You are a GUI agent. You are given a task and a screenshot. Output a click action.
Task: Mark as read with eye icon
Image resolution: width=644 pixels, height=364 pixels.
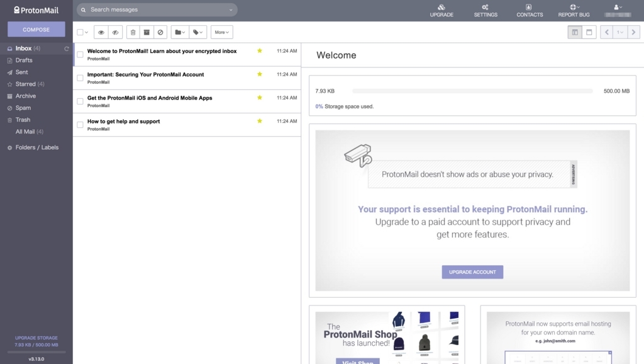(x=101, y=32)
